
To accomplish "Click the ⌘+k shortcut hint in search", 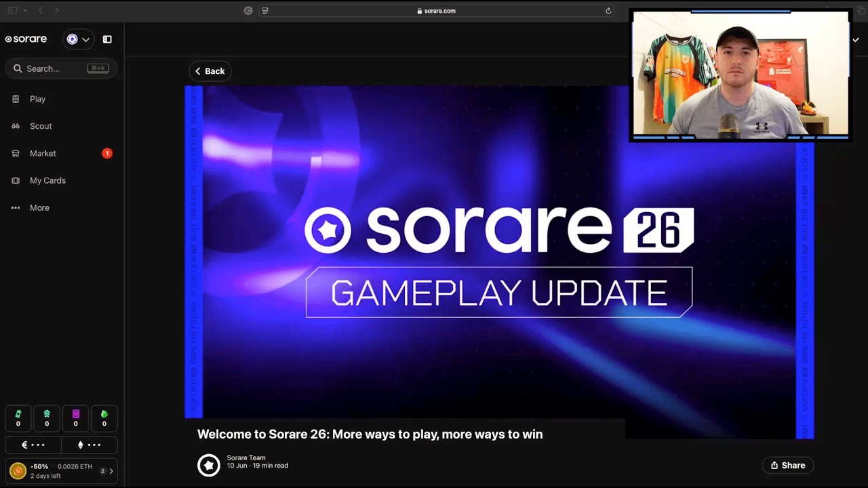I will point(98,68).
